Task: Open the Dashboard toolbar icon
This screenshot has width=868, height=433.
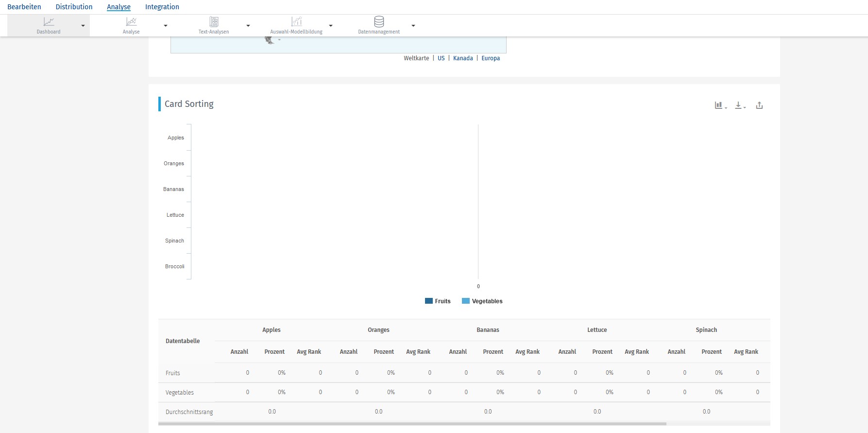Action: tap(49, 22)
